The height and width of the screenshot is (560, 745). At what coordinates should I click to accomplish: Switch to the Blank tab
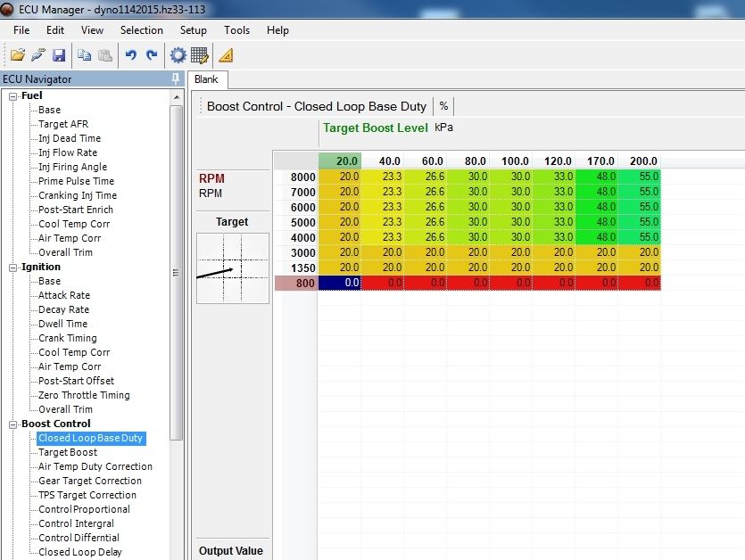pos(206,79)
